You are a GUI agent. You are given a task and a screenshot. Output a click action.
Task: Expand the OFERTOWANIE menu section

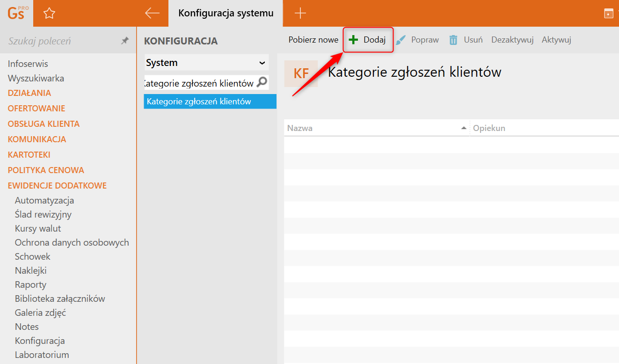[x=36, y=109]
